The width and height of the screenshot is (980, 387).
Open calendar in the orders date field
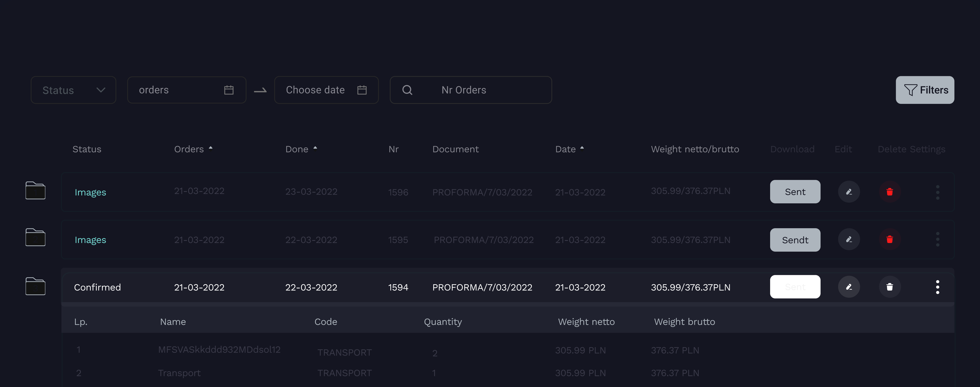[x=229, y=90]
